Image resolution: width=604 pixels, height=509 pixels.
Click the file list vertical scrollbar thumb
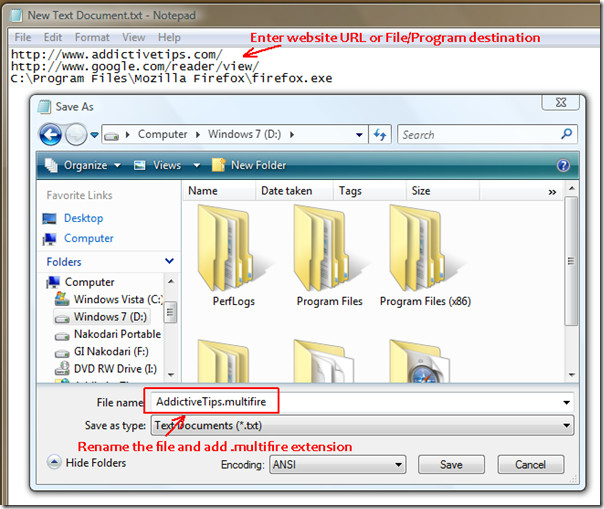[571, 261]
